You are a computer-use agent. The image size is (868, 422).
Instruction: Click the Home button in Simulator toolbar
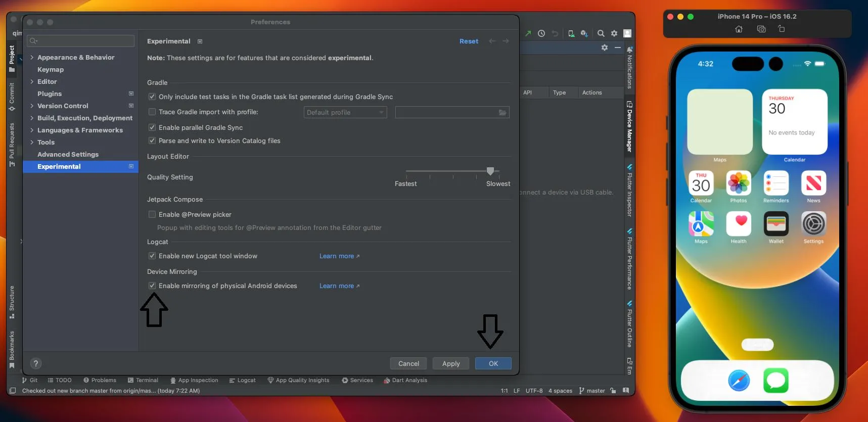click(739, 29)
